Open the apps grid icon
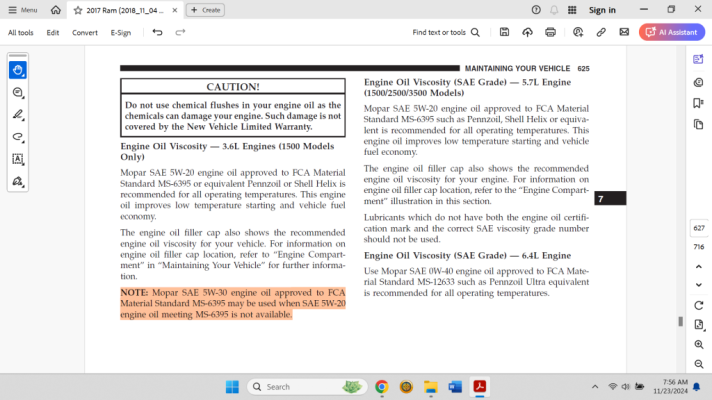 click(572, 10)
